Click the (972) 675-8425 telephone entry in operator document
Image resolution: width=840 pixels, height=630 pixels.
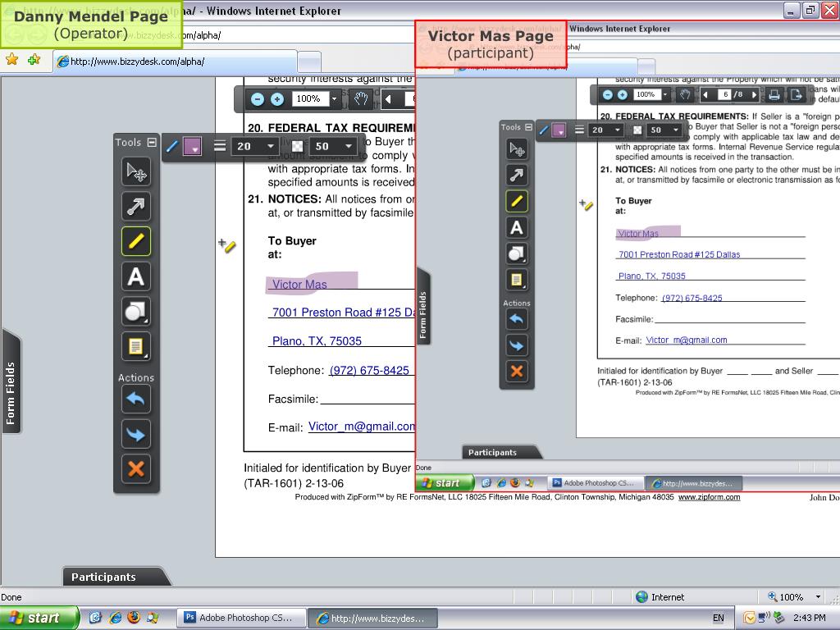369,370
